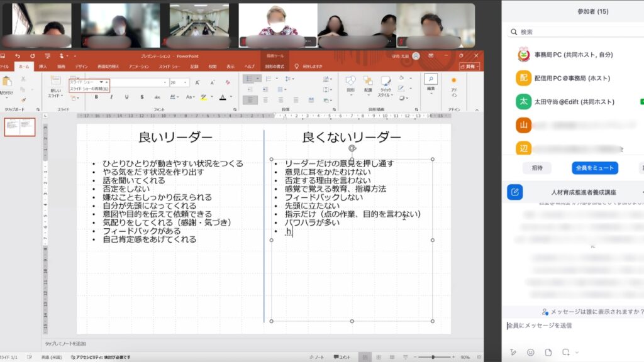This screenshot has width=644, height=362.
Task: Click the Add-ins orange icon
Action: click(454, 80)
